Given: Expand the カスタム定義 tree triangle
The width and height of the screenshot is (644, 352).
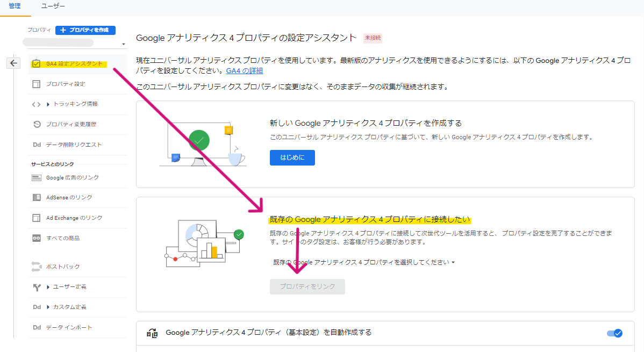Looking at the screenshot, I should (48, 307).
